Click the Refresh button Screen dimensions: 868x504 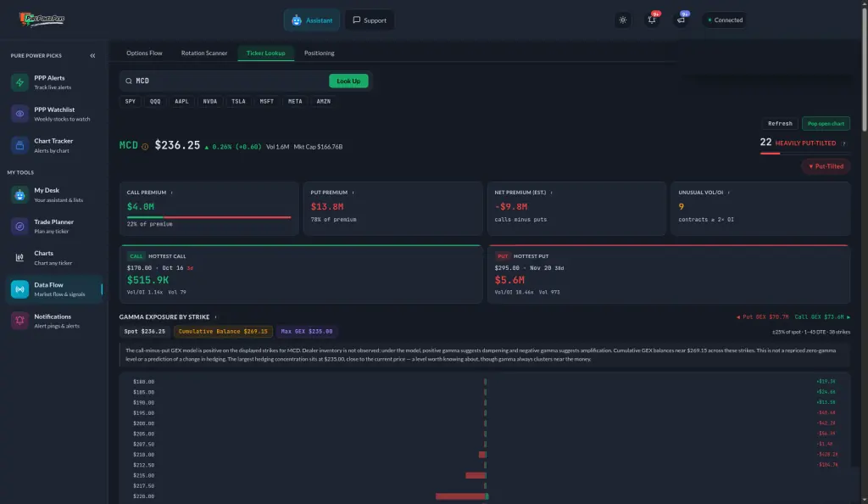[x=780, y=124]
